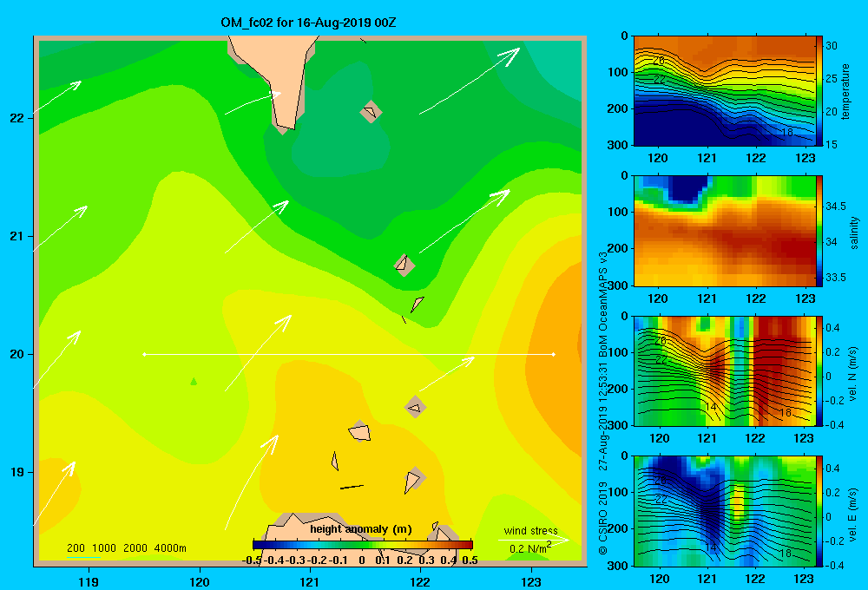
Task: Click the title OM_fc02 for 16-Aug-2019 00Z
Action: (308, 23)
